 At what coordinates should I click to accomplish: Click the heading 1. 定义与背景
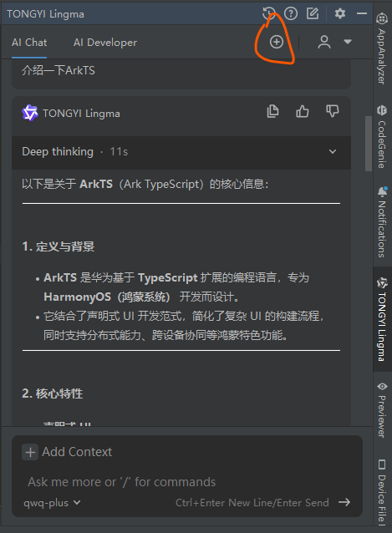(59, 246)
